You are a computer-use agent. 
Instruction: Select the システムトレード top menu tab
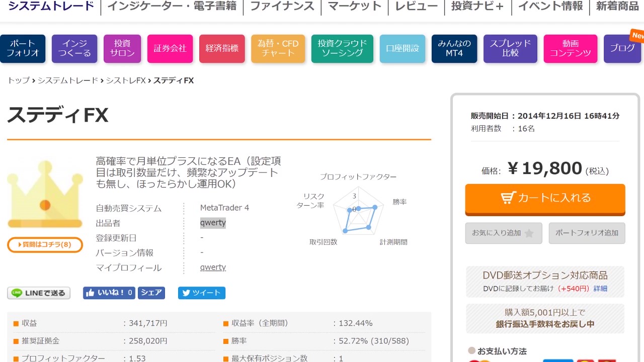[51, 7]
